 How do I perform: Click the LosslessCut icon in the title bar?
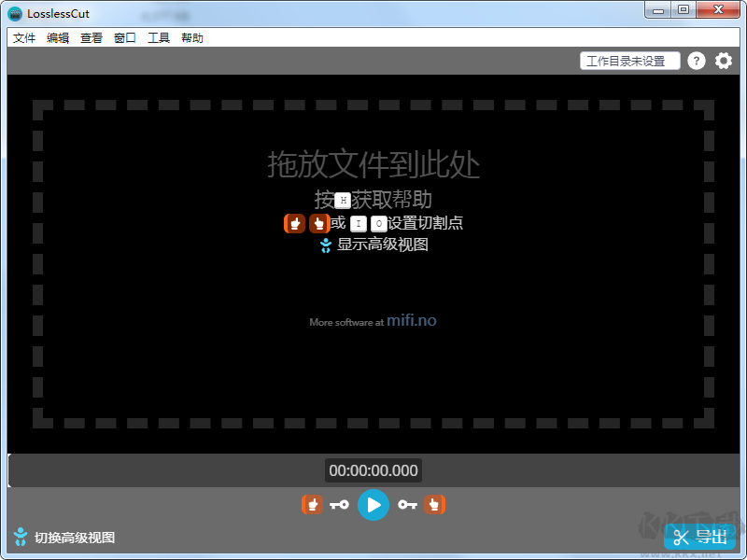tap(13, 13)
